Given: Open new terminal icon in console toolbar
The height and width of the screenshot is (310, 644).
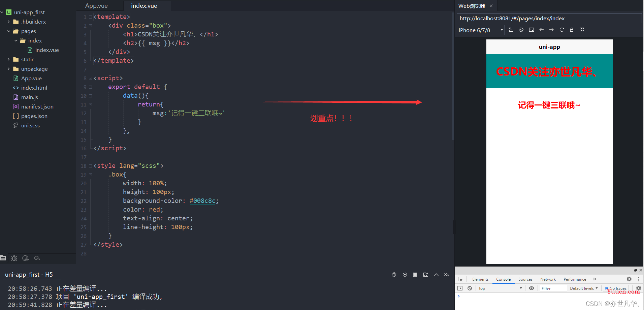Looking at the screenshot, I should coord(426,275).
